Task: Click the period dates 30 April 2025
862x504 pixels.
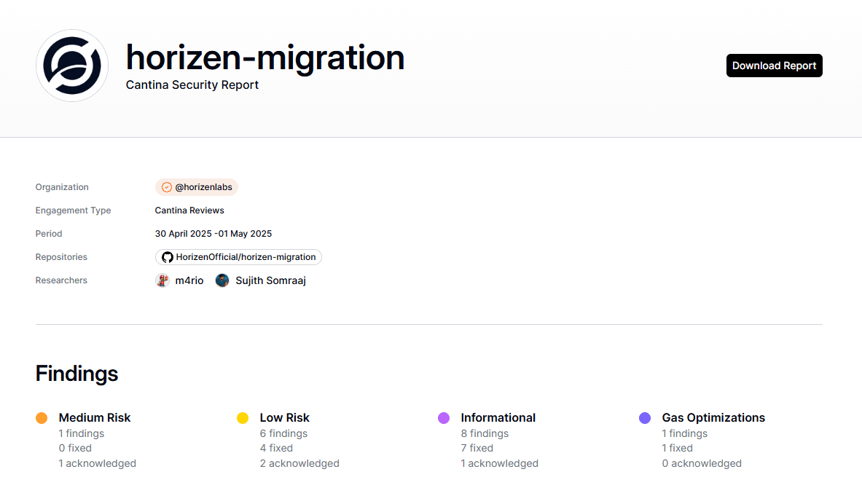Action: [x=183, y=234]
